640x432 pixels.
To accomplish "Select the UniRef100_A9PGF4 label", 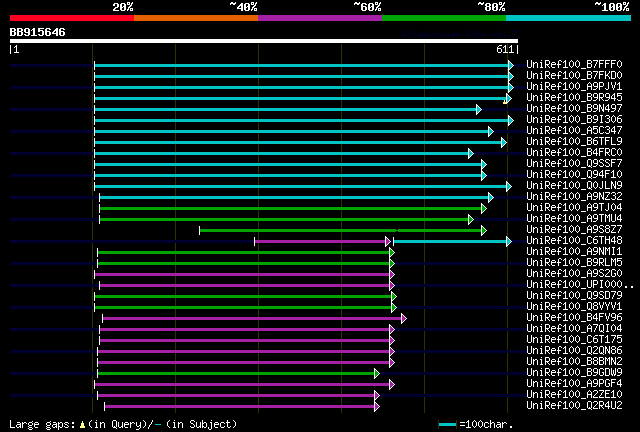I will 574,384.
